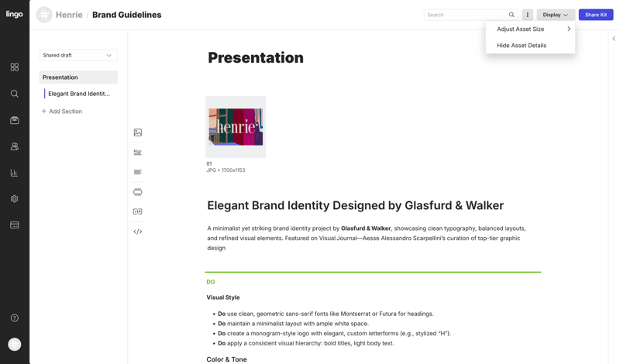620x364 pixels.
Task: Click the insert code snippet icon
Action: pos(137,232)
